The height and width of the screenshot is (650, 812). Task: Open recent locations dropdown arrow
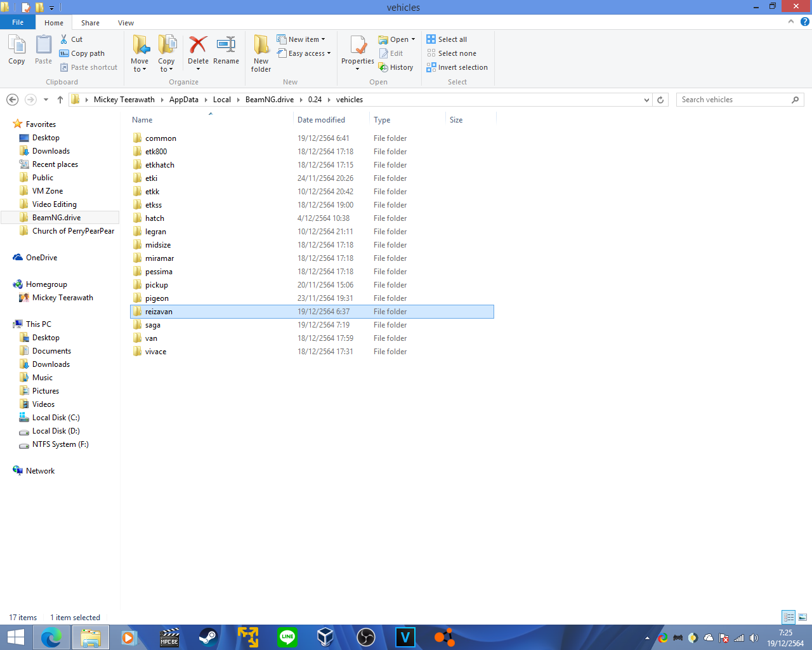46,100
